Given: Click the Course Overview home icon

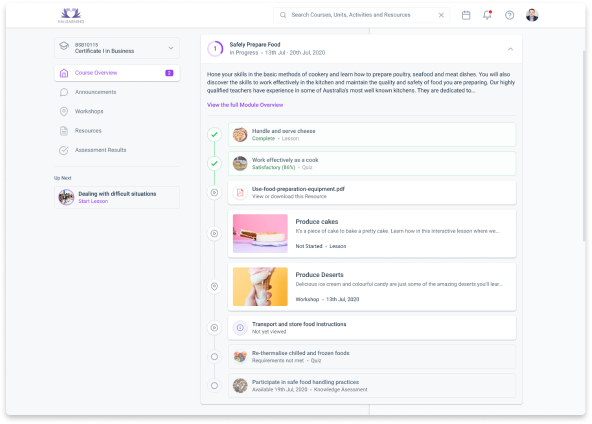Looking at the screenshot, I should pos(64,73).
